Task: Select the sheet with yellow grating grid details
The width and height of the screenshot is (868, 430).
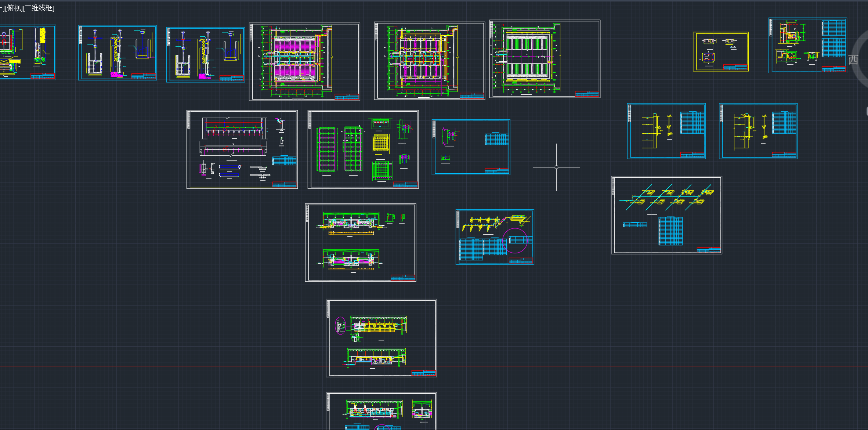Action: pos(363,149)
